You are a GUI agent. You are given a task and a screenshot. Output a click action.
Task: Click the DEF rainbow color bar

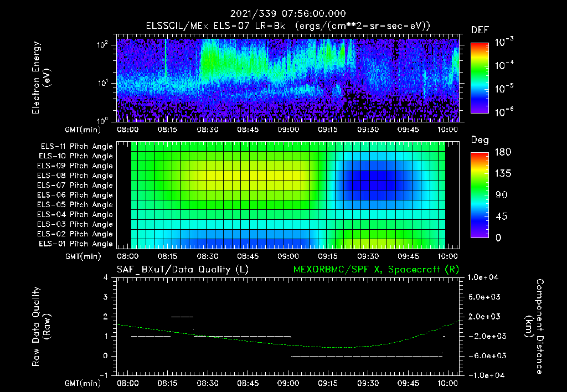480,78
